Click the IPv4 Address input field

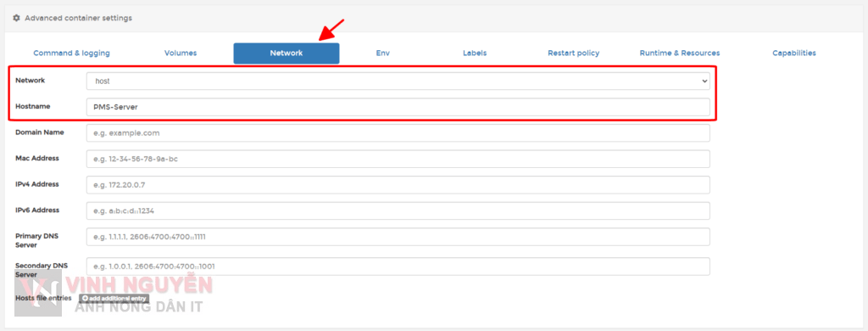[x=398, y=185]
